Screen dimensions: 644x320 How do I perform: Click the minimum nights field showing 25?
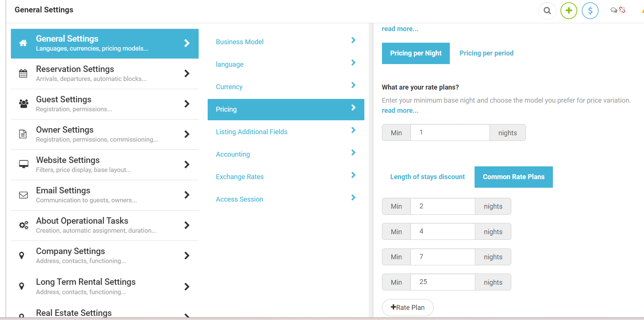(443, 282)
